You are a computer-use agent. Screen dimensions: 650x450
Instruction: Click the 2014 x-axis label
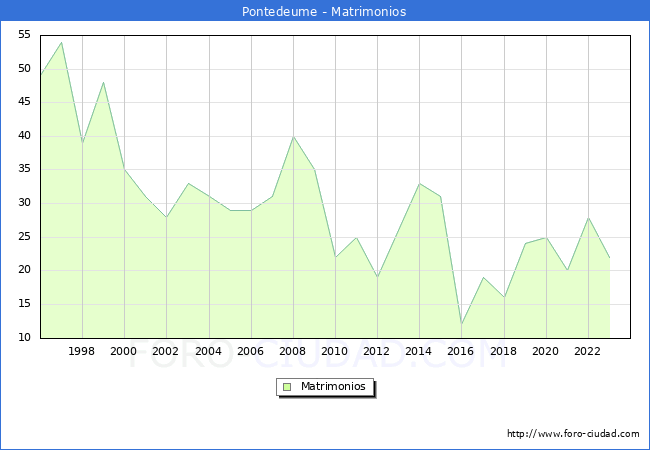click(419, 351)
